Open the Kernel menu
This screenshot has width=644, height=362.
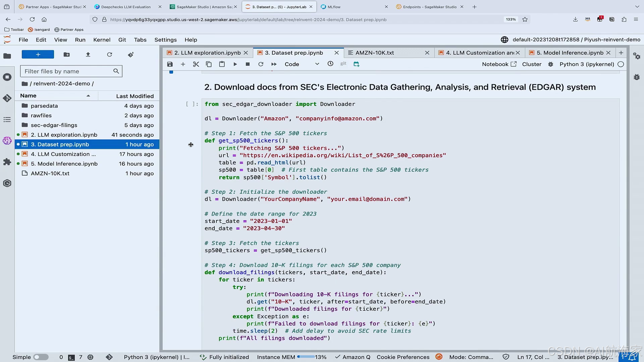(102, 40)
